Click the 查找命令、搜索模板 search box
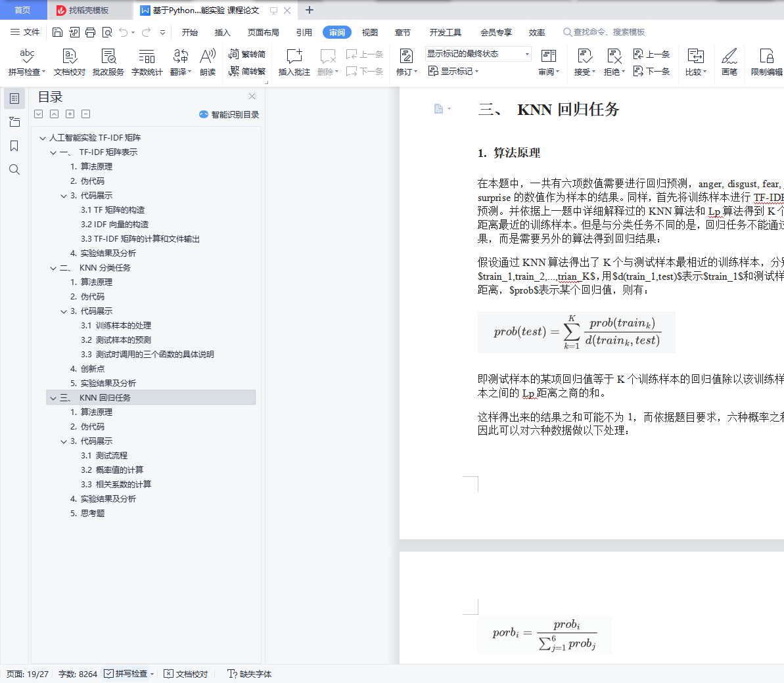 604,32
